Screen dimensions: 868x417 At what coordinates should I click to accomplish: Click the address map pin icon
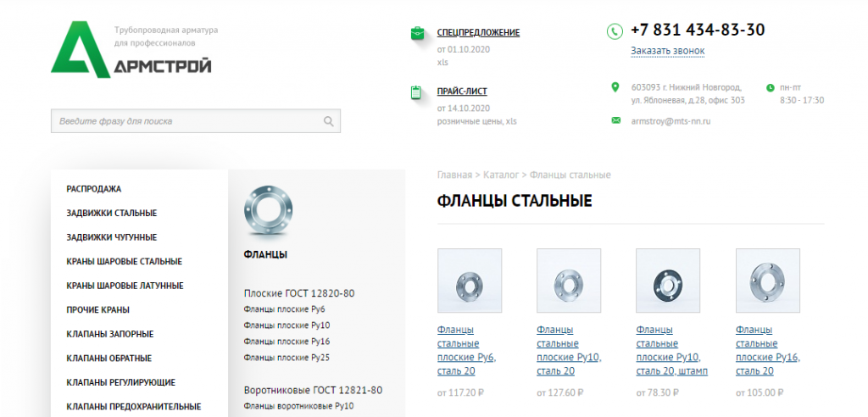tap(615, 87)
